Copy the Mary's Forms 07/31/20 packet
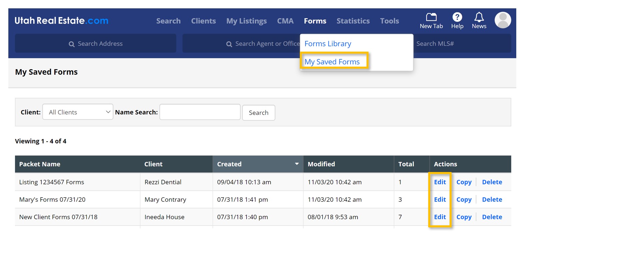644x259 pixels. (464, 200)
